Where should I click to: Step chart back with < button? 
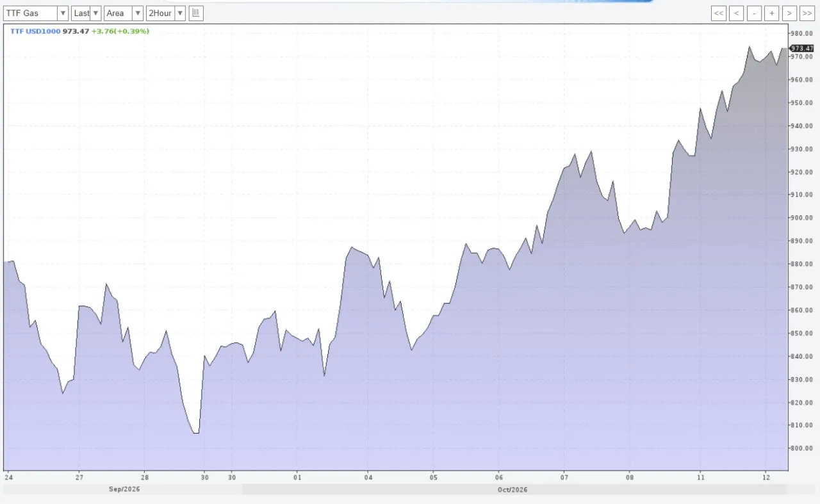[x=737, y=13]
